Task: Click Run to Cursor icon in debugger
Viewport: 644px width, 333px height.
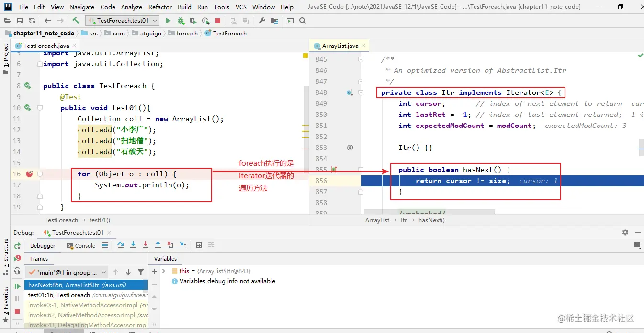Action: (183, 245)
